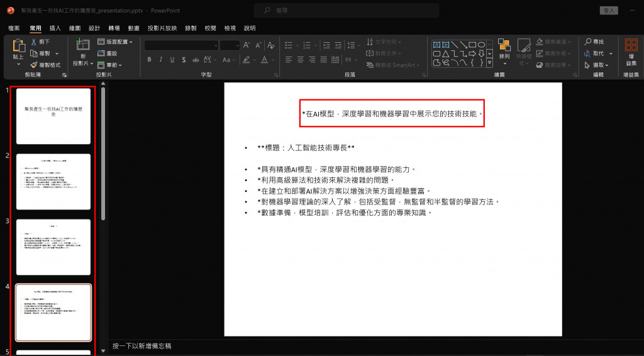Image resolution: width=644 pixels, height=356 pixels.
Task: Select the Oval shape
Action: (x=481, y=45)
